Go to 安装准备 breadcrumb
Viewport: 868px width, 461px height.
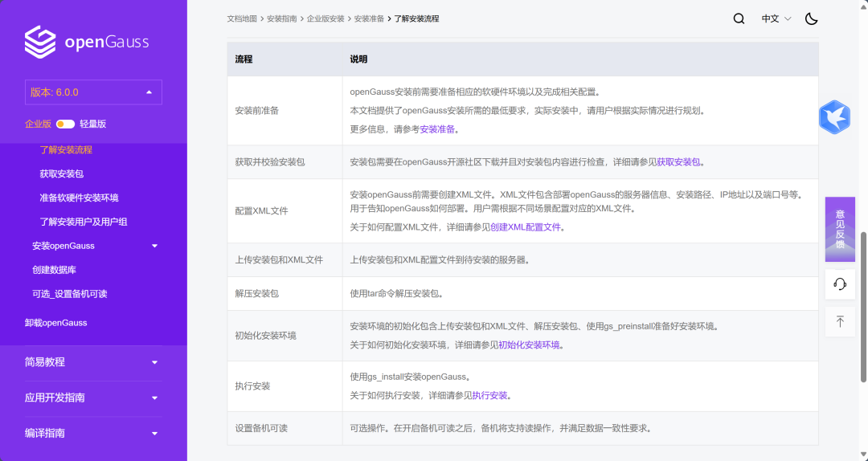pyautogui.click(x=369, y=18)
